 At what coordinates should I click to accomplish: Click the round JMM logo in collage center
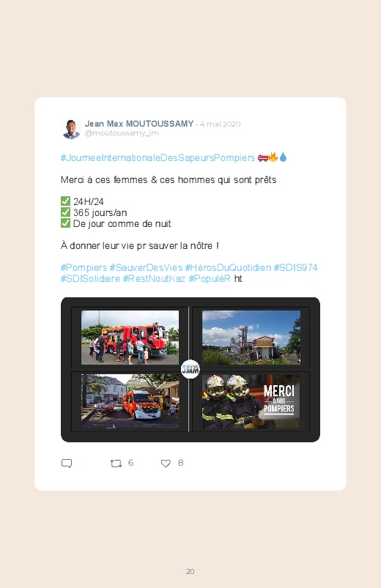pyautogui.click(x=190, y=369)
